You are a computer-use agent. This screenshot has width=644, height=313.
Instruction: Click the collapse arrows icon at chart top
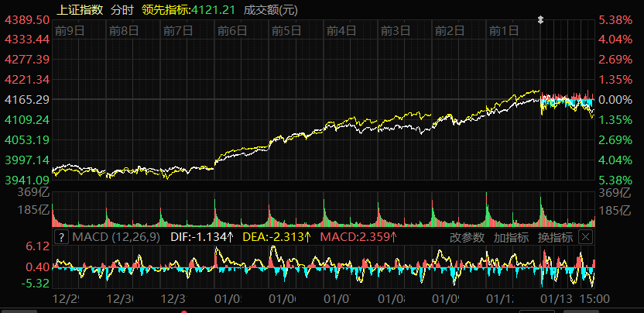[540, 19]
